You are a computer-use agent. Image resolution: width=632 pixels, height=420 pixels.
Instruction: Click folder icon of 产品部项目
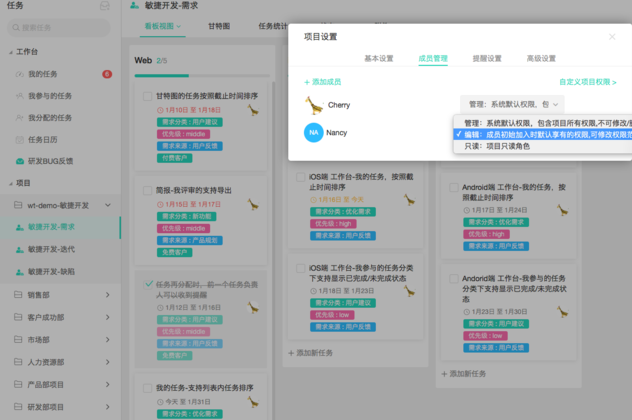(18, 384)
